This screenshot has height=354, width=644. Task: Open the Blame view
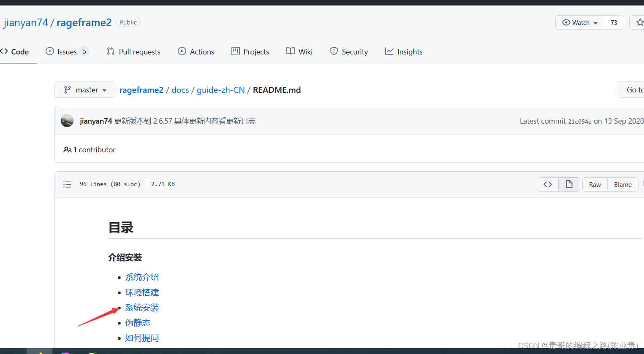(623, 184)
